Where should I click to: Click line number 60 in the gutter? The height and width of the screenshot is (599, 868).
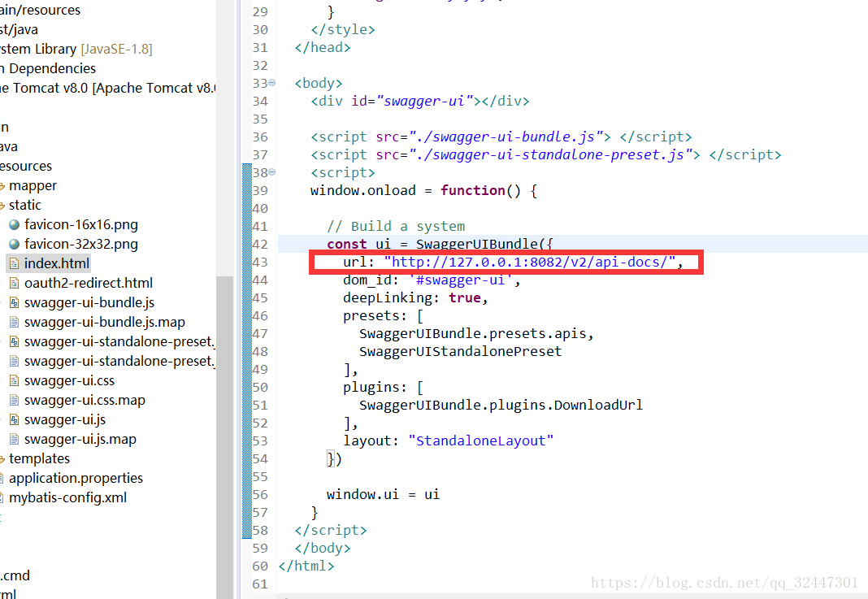pos(260,566)
